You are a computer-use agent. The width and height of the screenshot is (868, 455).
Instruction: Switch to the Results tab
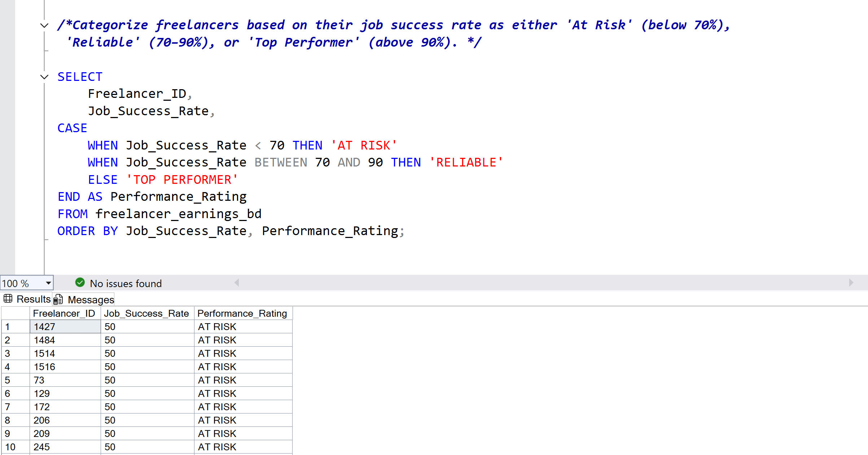(x=33, y=299)
